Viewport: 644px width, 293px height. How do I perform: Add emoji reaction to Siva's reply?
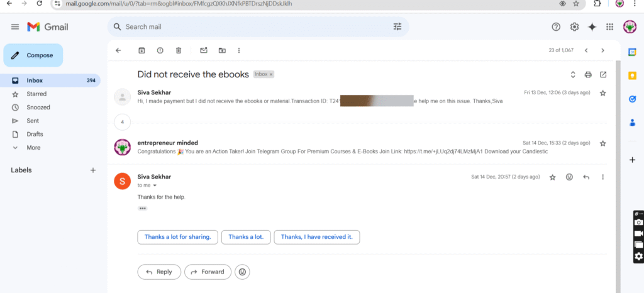click(x=569, y=177)
